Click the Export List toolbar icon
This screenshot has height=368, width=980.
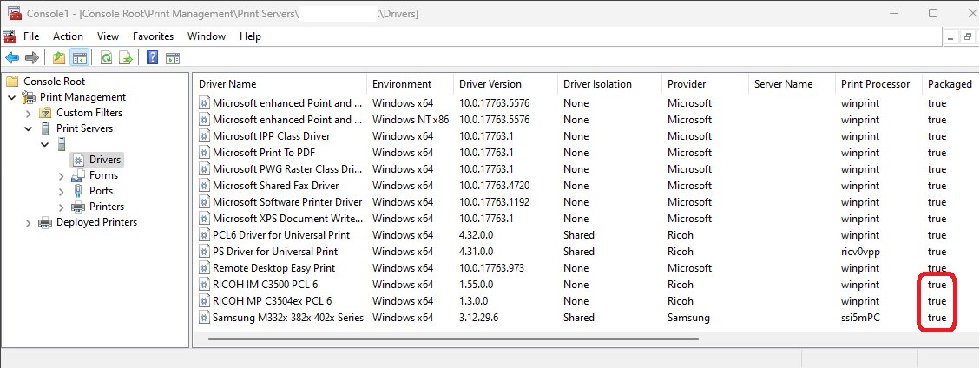click(x=126, y=58)
